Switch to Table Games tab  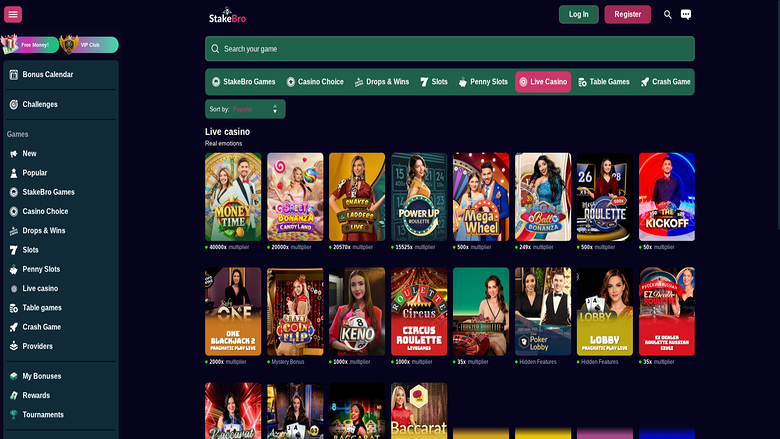point(604,82)
